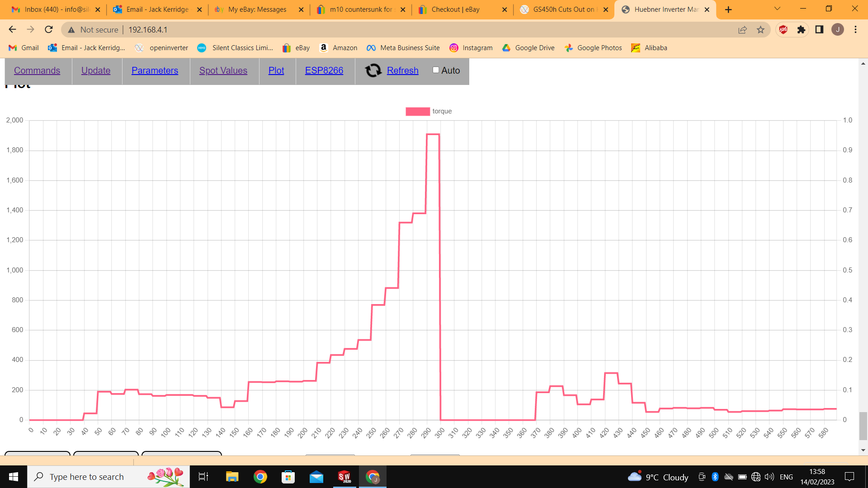Click the share page icon
868x488 pixels.
coord(742,30)
